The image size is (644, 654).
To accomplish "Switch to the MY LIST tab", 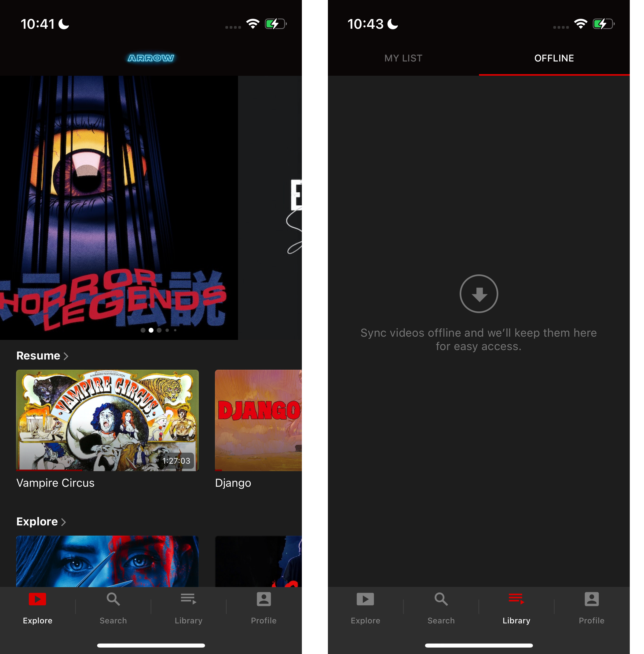I will (403, 58).
